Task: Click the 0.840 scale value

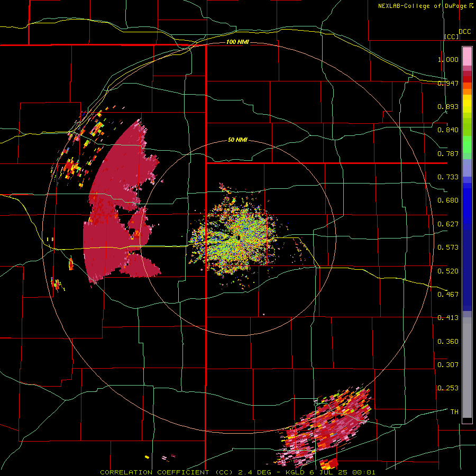Action: [448, 130]
